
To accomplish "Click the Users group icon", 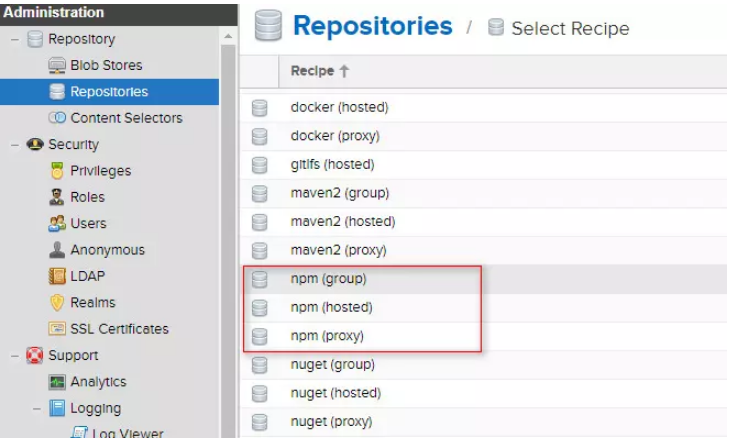I will point(57,223).
